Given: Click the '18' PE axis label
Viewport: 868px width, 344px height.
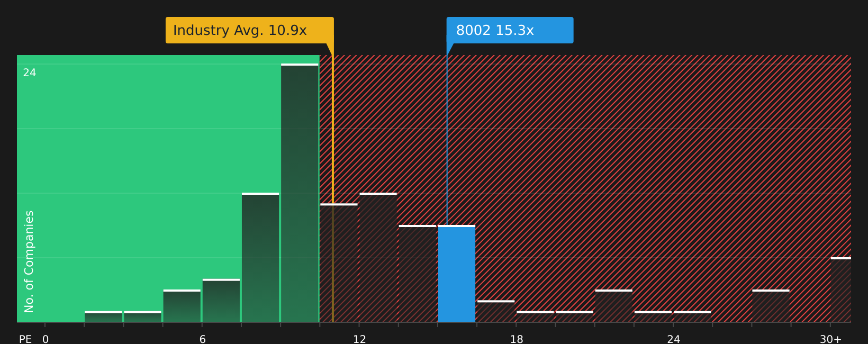Looking at the screenshot, I should pyautogui.click(x=517, y=339).
